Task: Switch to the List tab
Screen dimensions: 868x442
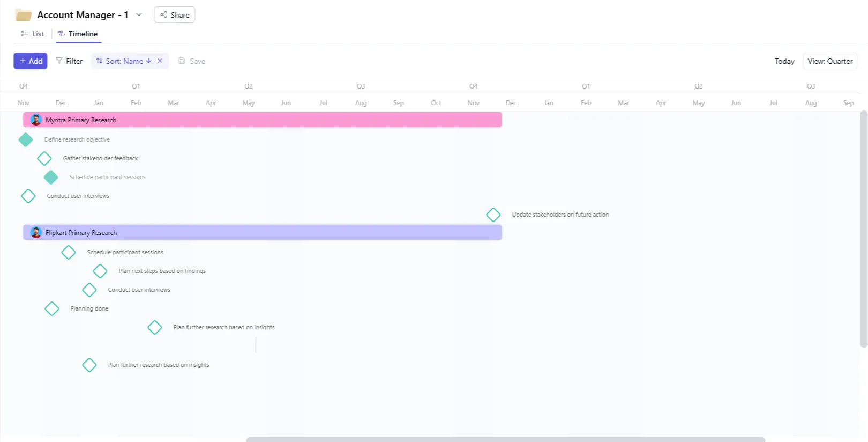Action: 33,34
